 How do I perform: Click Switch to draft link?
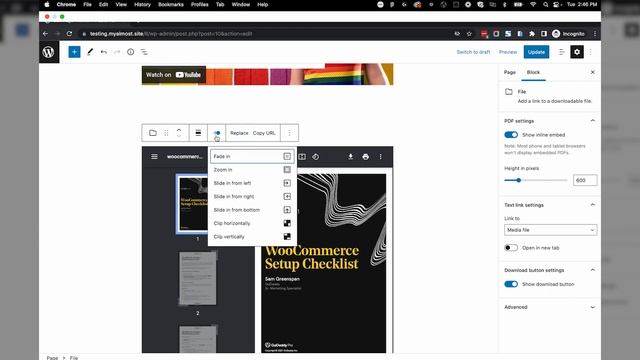(473, 52)
